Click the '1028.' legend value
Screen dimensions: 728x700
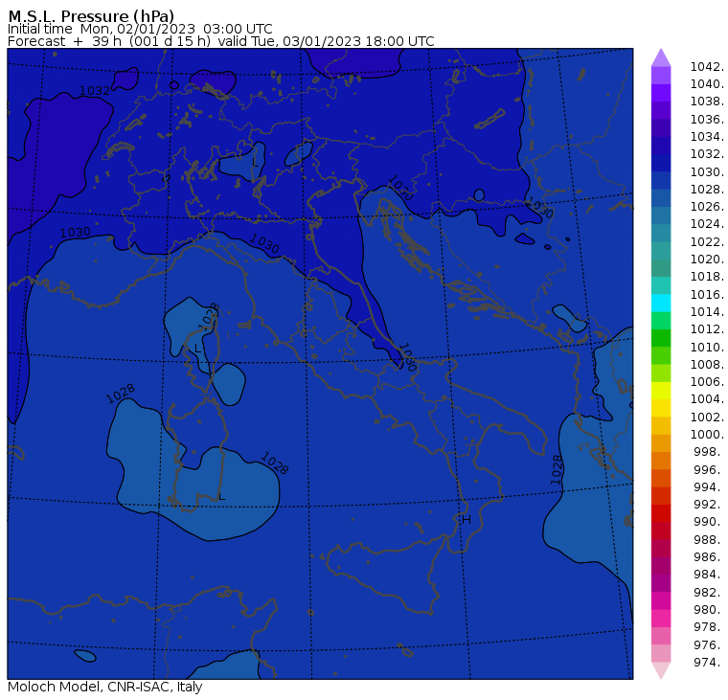[707, 190]
